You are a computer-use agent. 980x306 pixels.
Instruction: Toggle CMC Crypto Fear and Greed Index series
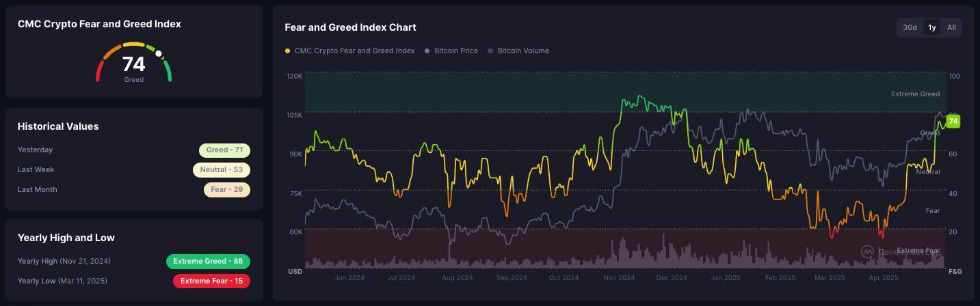point(354,51)
